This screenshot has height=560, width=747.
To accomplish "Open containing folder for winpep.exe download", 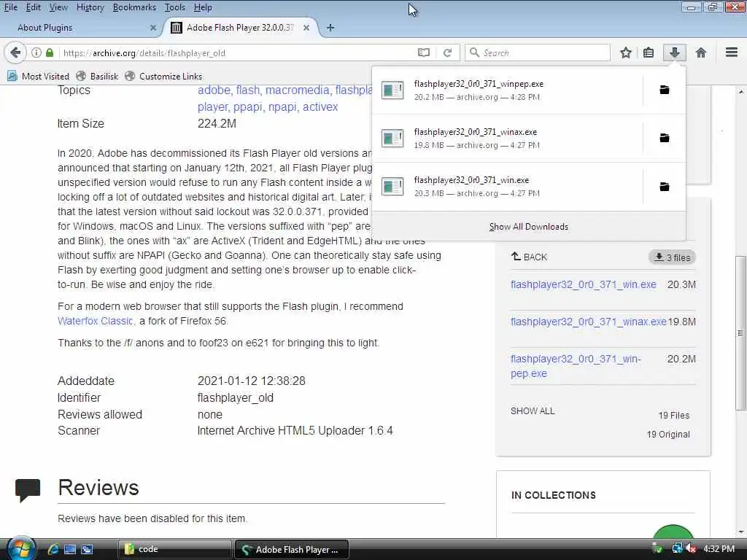I will (x=664, y=90).
